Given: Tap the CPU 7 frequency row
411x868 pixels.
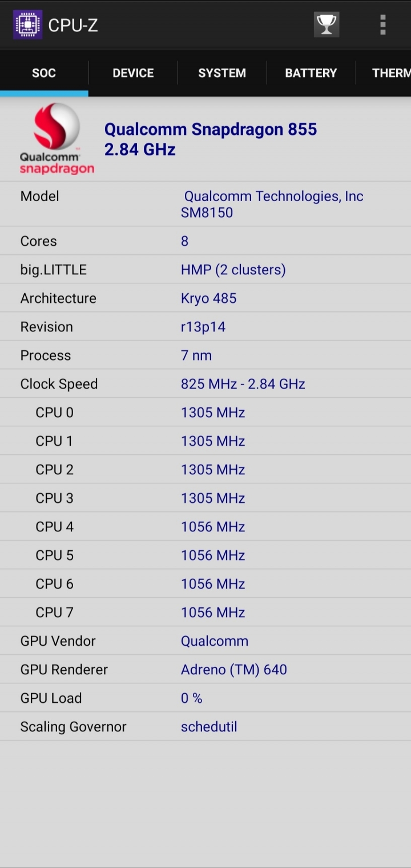Looking at the screenshot, I should (x=205, y=612).
